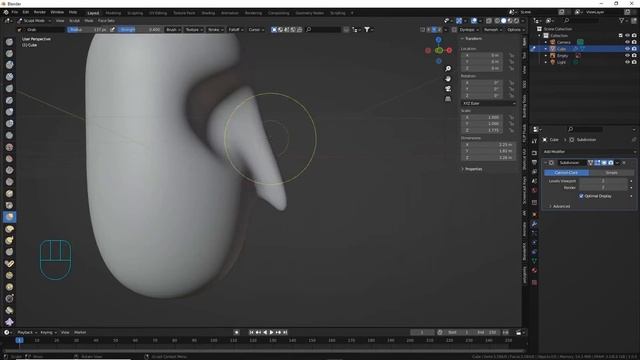Open the Add Modifier dropdown
Screen dimensions: 640x360
[x=589, y=151]
